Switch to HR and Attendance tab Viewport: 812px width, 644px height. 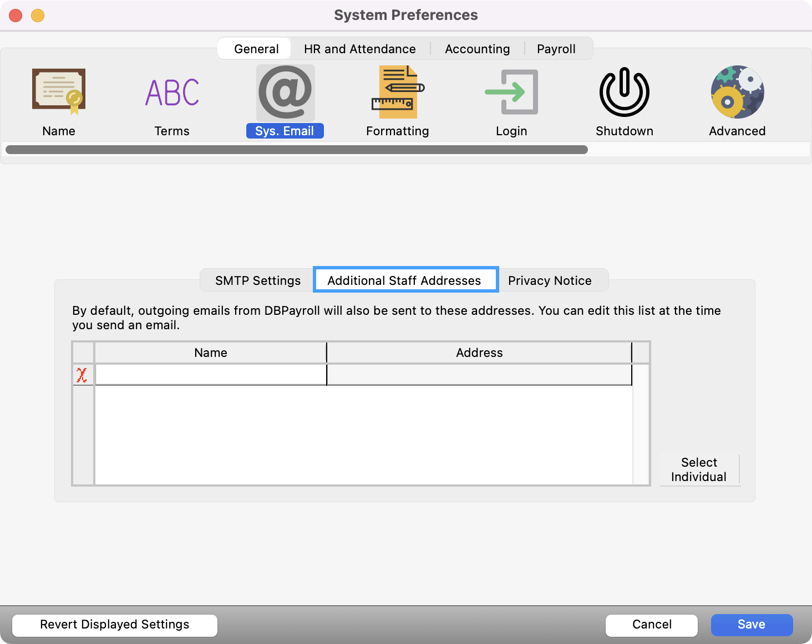point(359,49)
